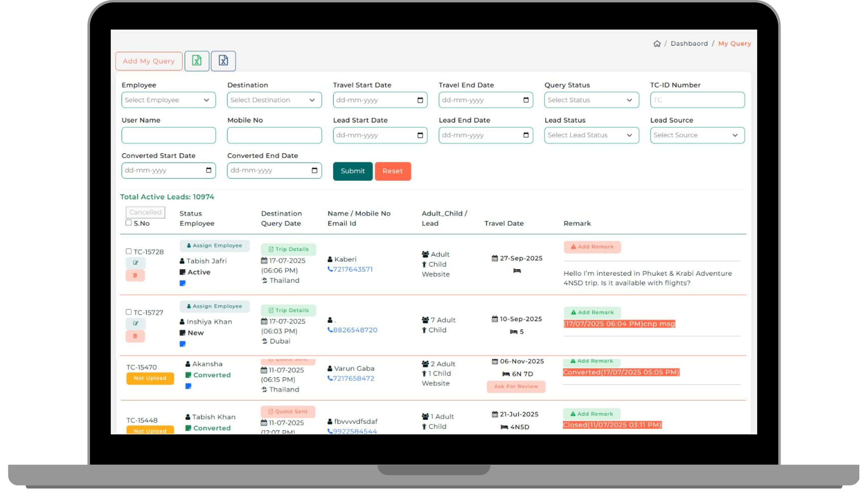Open calendar picker for Travel Start Date
The width and height of the screenshot is (868, 495).
click(420, 100)
